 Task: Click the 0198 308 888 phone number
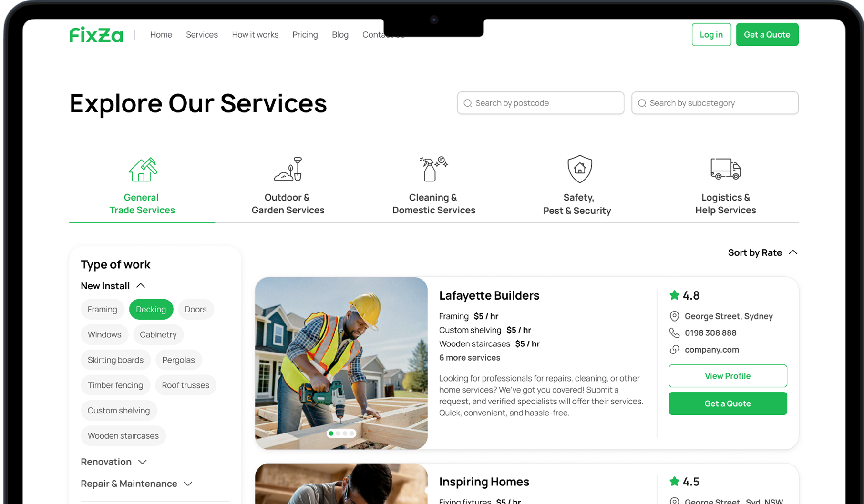710,333
